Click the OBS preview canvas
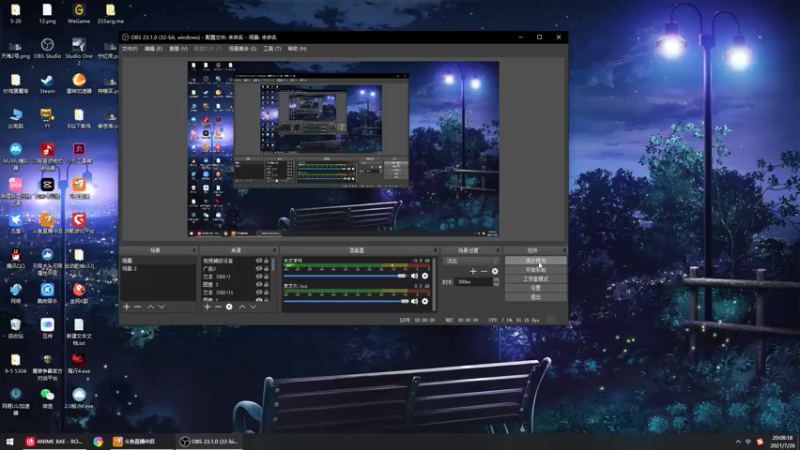 343,149
